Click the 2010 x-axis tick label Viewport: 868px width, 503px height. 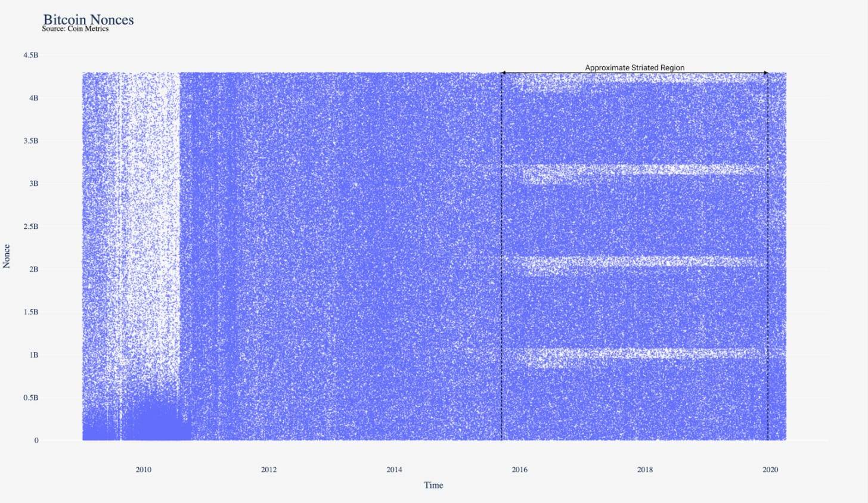(143, 470)
